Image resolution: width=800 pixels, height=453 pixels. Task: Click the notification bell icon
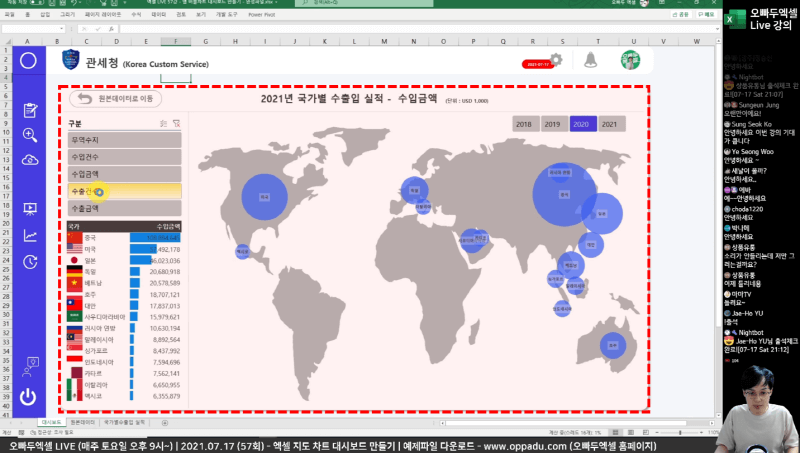tap(591, 60)
